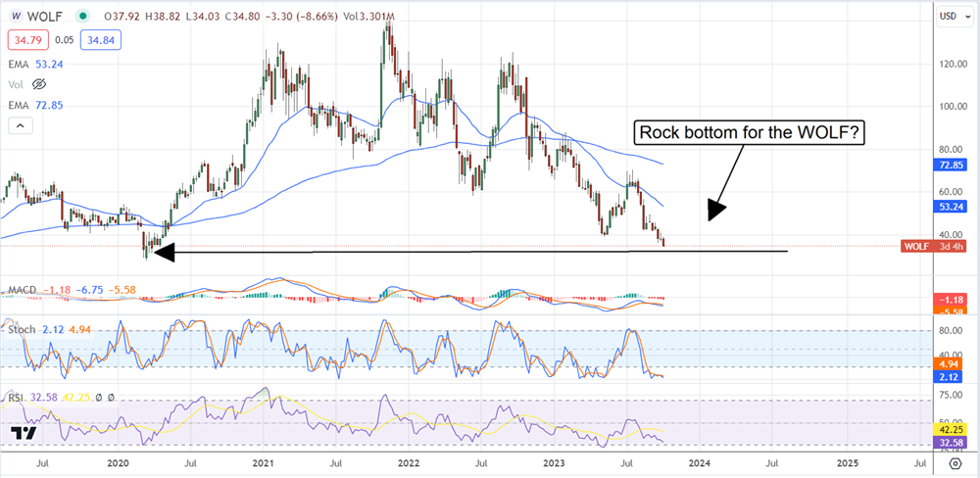Select the EMA 53.24 indicator label

pos(35,64)
